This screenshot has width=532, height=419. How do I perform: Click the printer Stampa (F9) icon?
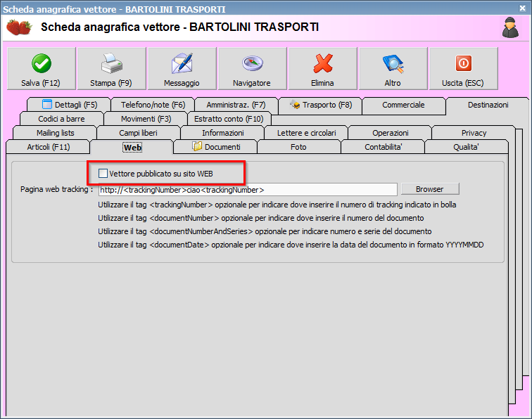(x=112, y=63)
